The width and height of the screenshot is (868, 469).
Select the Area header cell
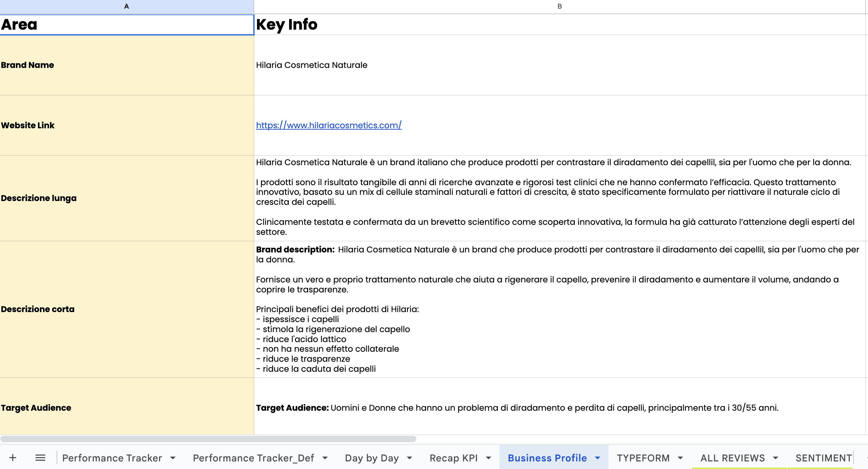(127, 24)
